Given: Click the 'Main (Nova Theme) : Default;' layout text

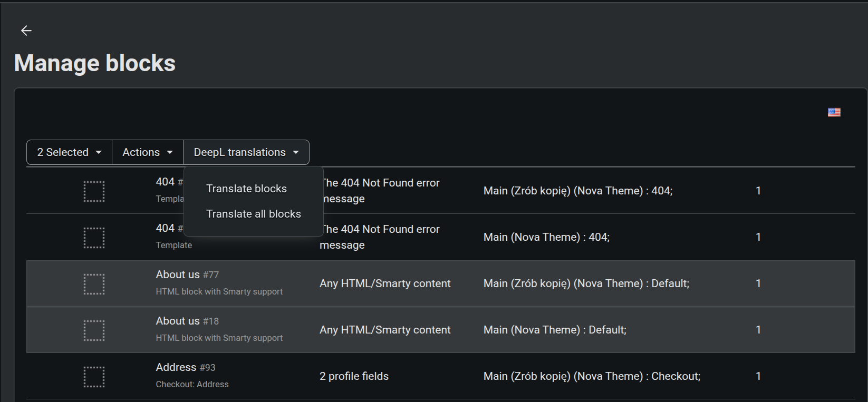Looking at the screenshot, I should (x=555, y=330).
